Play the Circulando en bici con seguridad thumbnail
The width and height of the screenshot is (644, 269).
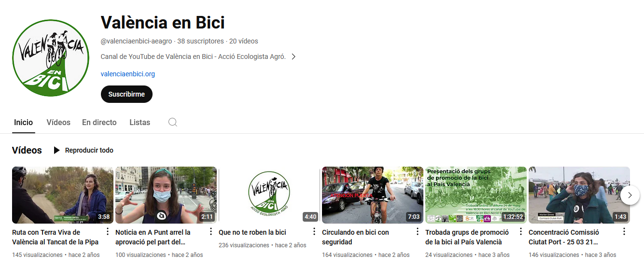[x=373, y=195]
